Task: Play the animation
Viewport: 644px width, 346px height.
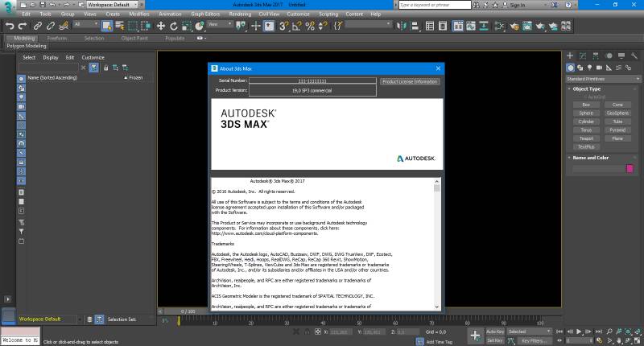Action: (579, 332)
